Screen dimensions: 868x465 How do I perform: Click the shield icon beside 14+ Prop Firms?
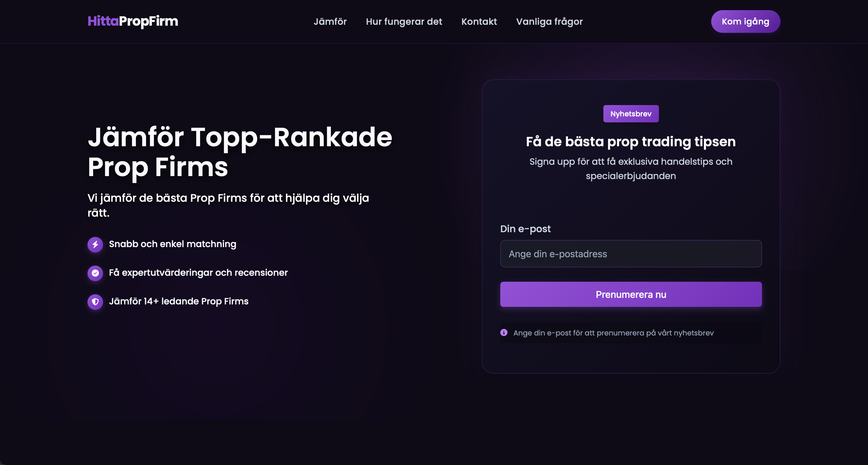coord(95,302)
